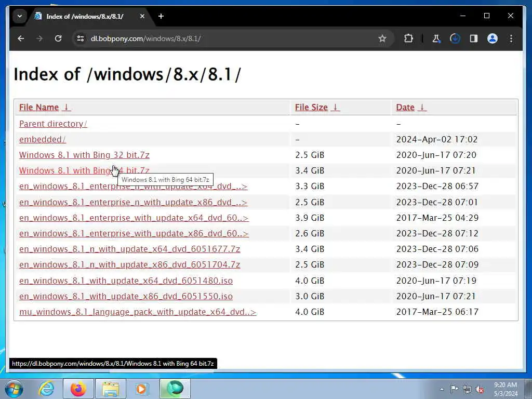Click the 3.0 GiB size cell
Viewport: 532px width, 399px height.
click(310, 296)
